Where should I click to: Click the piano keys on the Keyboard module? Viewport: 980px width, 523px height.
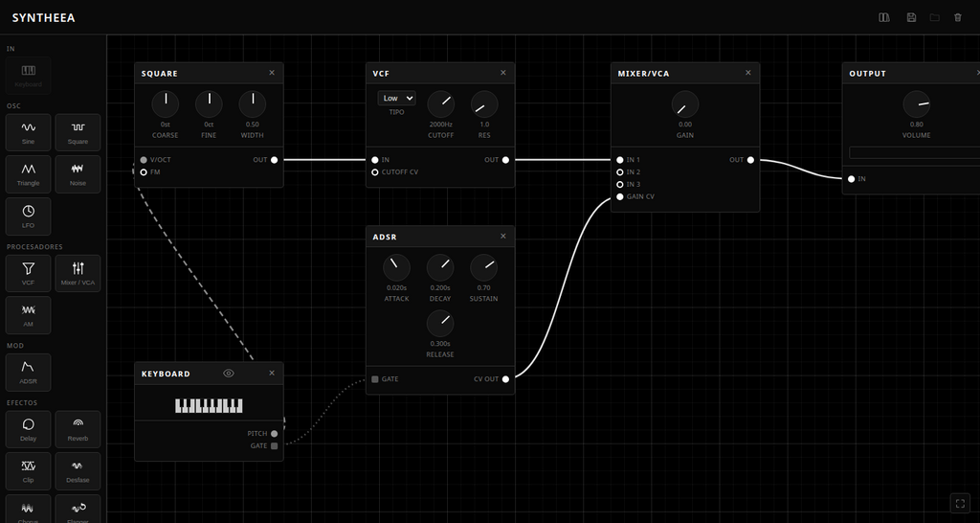coord(209,406)
